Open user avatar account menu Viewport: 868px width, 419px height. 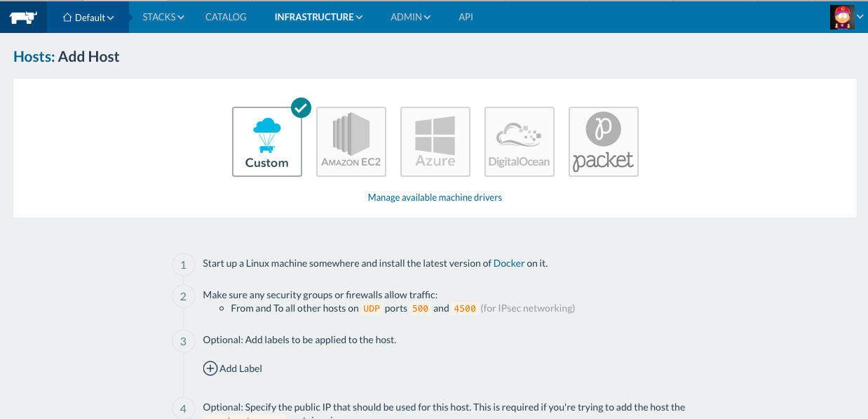pyautogui.click(x=847, y=17)
